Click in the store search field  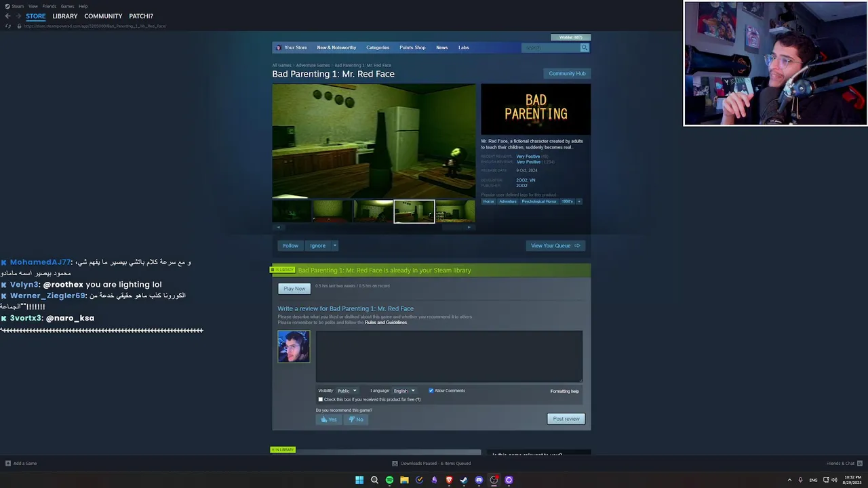point(551,47)
